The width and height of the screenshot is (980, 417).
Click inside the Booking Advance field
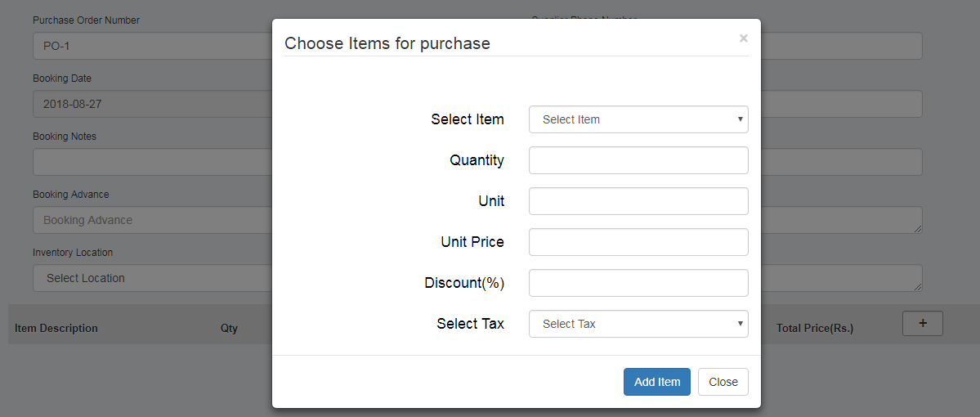click(151, 220)
